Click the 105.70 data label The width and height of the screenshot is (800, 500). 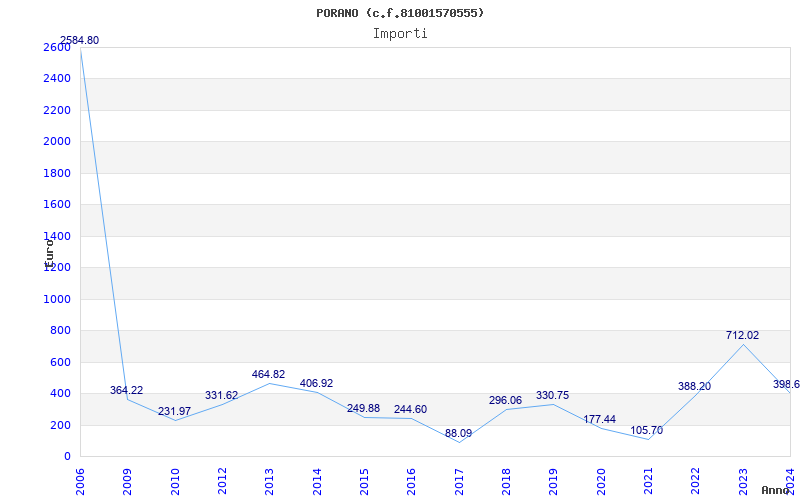pyautogui.click(x=646, y=431)
